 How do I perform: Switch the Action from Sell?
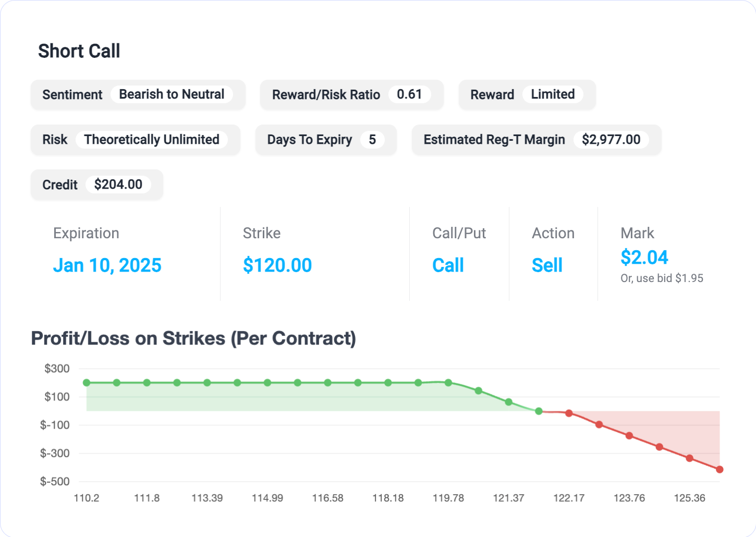click(546, 265)
